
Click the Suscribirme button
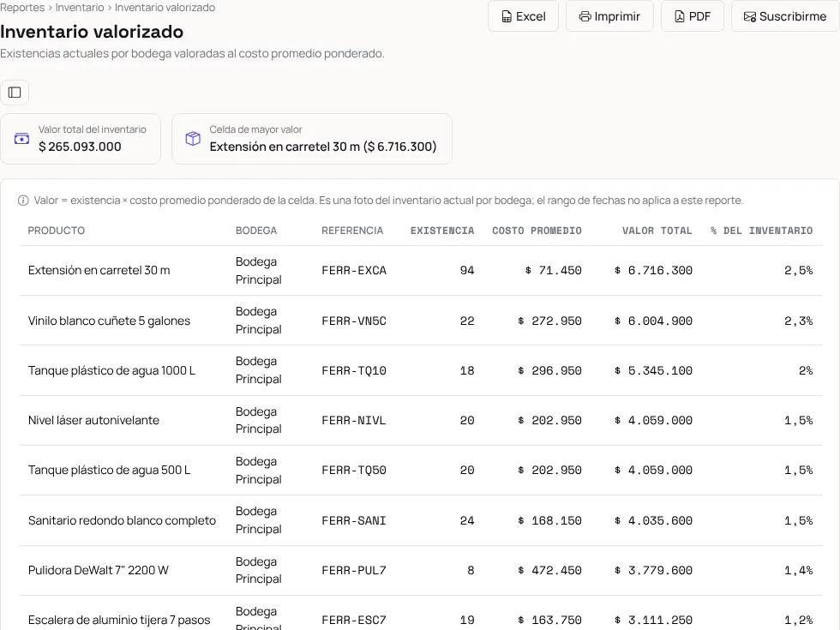coord(785,16)
